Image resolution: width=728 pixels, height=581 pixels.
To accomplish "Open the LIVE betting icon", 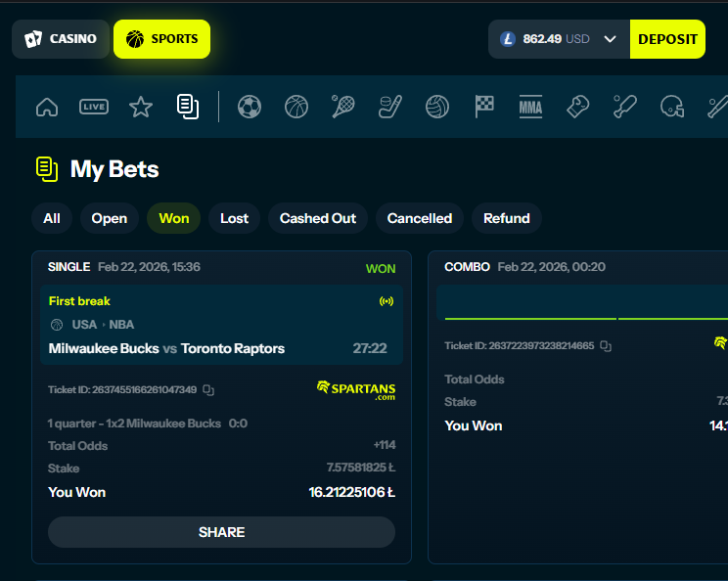I will click(94, 108).
